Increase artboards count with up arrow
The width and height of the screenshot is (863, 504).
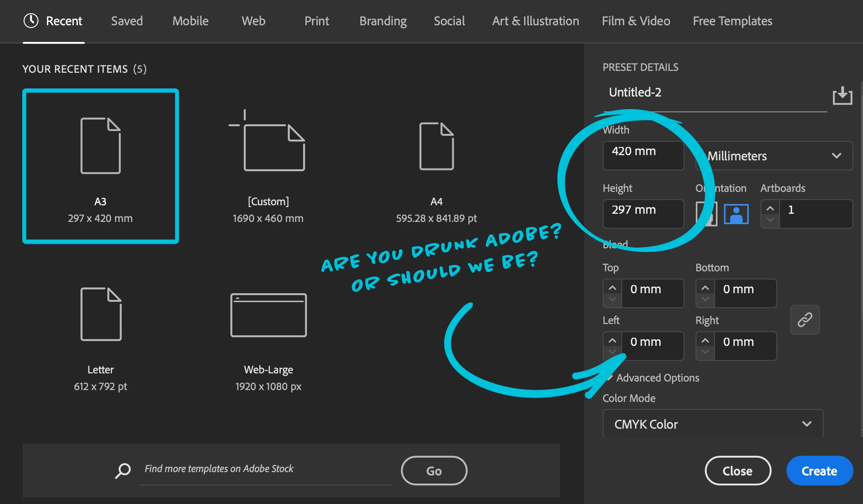click(770, 208)
